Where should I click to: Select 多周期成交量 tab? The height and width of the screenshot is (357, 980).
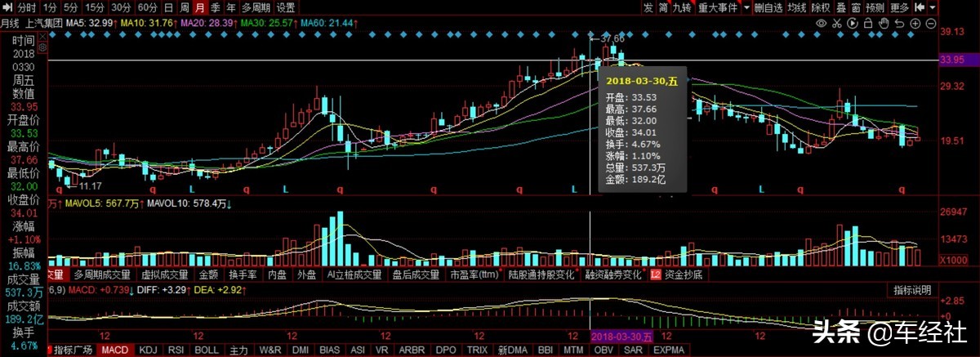pos(101,275)
